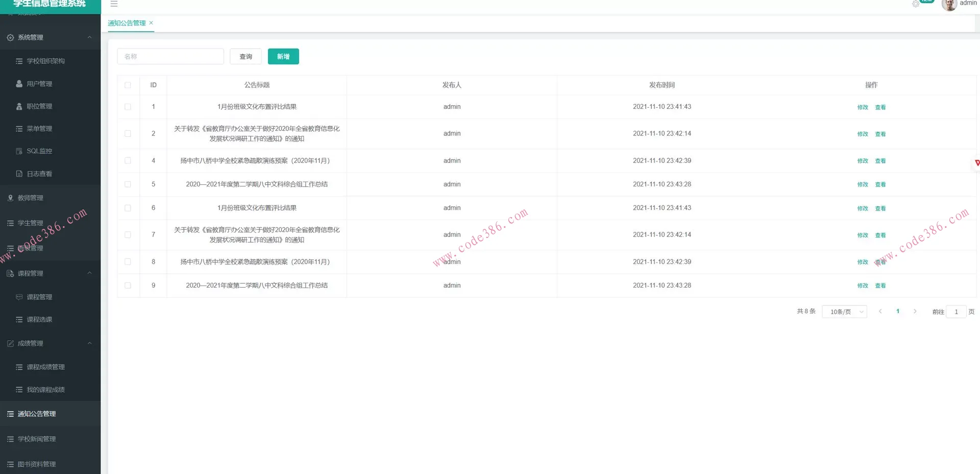Click the 菜单管理 list icon
Screen dimensions: 980x474
point(19,129)
